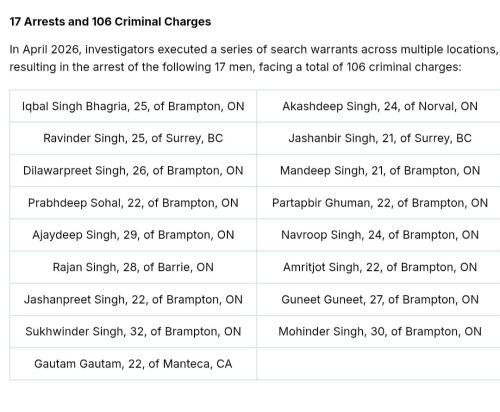This screenshot has height=412, width=500.
Task: Click the Jashanbir Singh, 21, of Surrey cell
Action: [378, 138]
